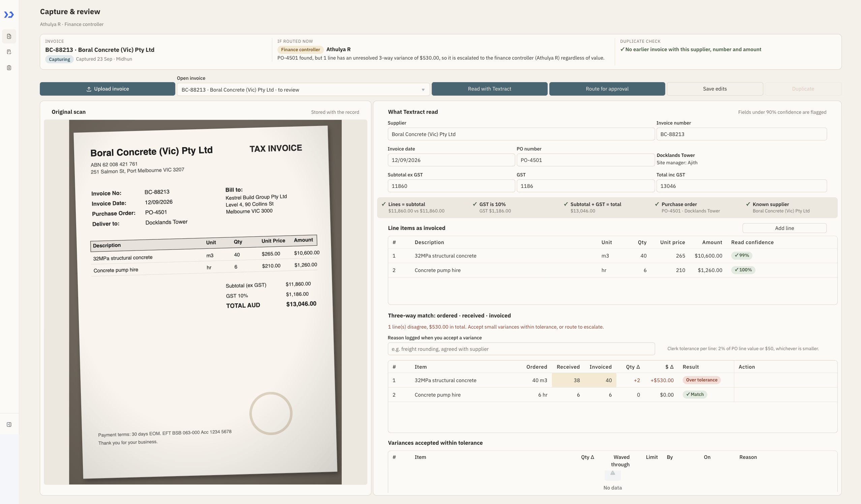Edit the PO number field
861x504 pixels.
click(x=585, y=160)
